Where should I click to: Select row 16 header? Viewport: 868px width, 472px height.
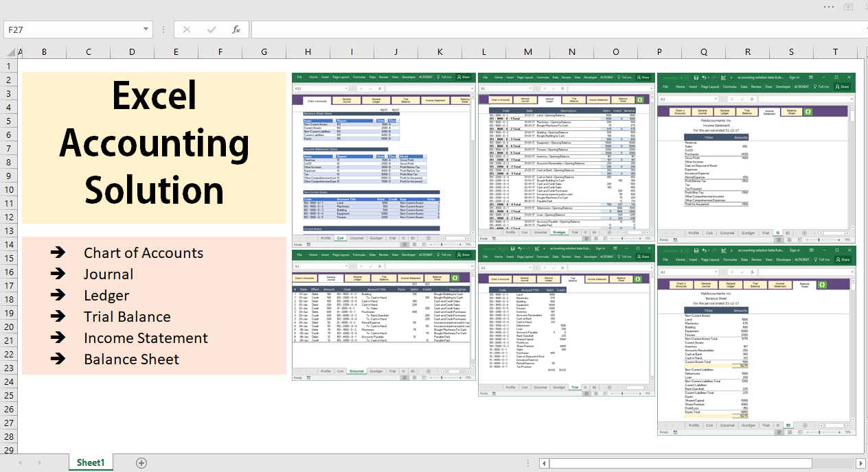9,272
